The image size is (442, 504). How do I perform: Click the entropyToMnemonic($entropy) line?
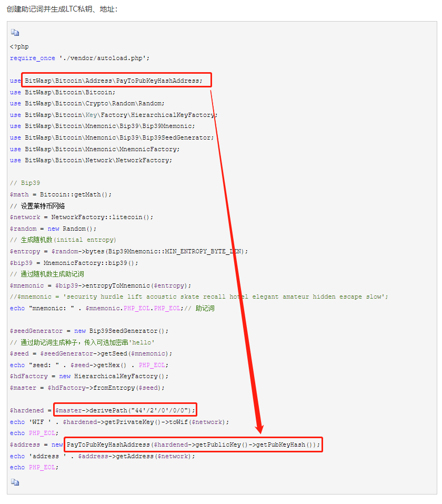(101, 286)
